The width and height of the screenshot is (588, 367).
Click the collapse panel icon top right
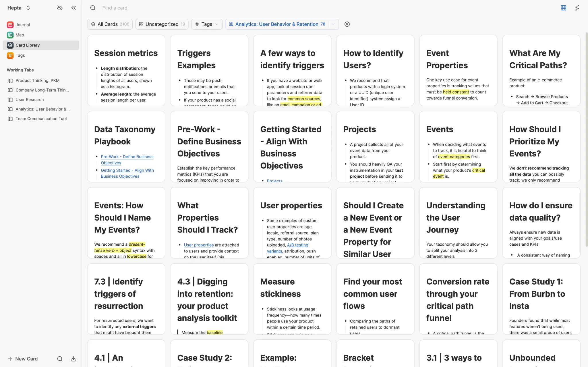(x=577, y=8)
